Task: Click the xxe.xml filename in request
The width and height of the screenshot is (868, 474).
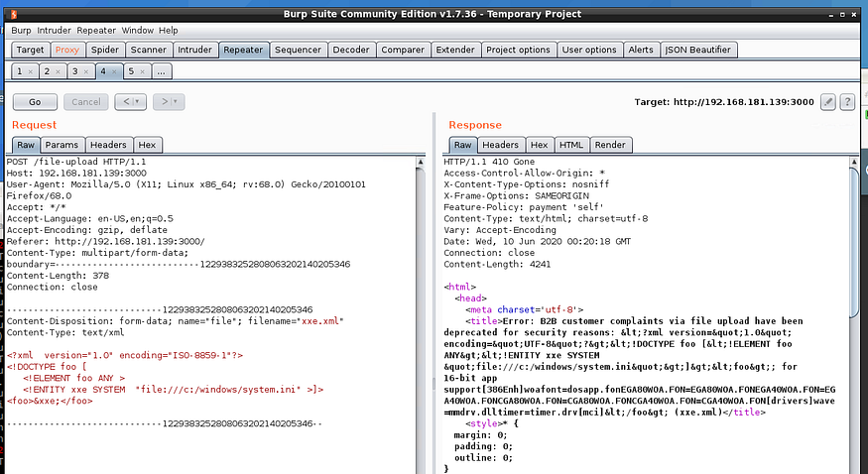Action: pos(320,321)
